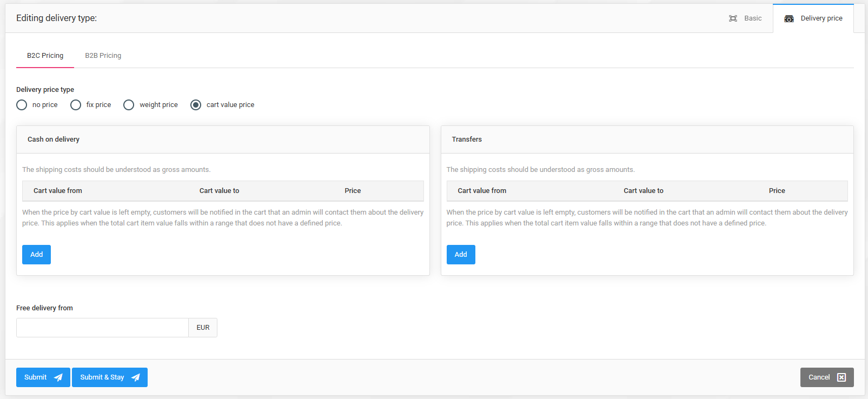Click the paper plane icon on Submit & Stay
The height and width of the screenshot is (399, 868).
click(x=136, y=377)
